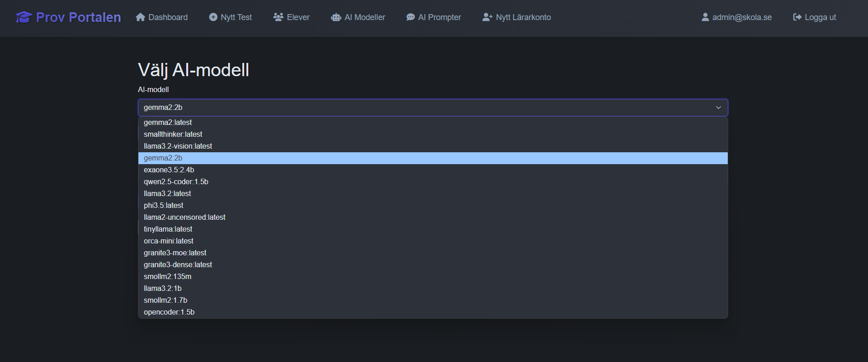
Task: Pick orca-mini:latest model
Action: point(433,241)
